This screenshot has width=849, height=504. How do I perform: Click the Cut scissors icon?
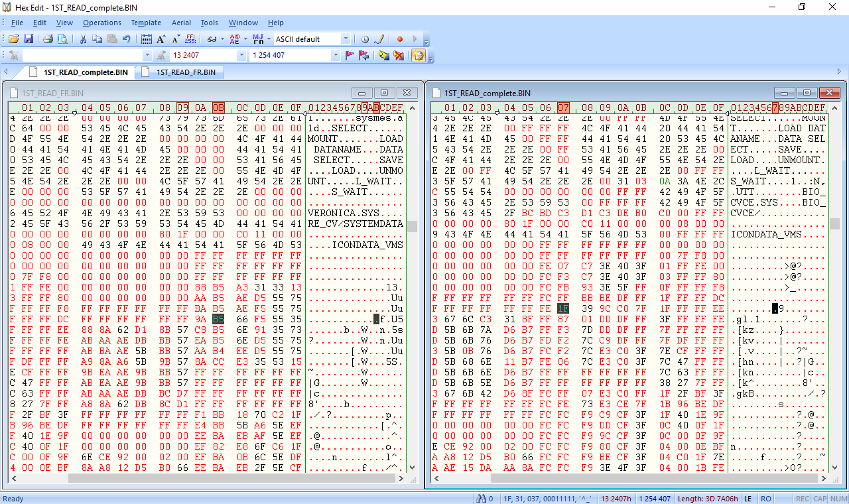[x=83, y=39]
